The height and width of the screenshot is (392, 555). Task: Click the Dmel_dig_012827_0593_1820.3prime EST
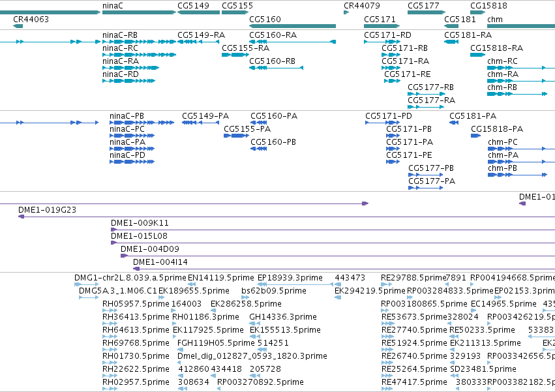point(179,363)
